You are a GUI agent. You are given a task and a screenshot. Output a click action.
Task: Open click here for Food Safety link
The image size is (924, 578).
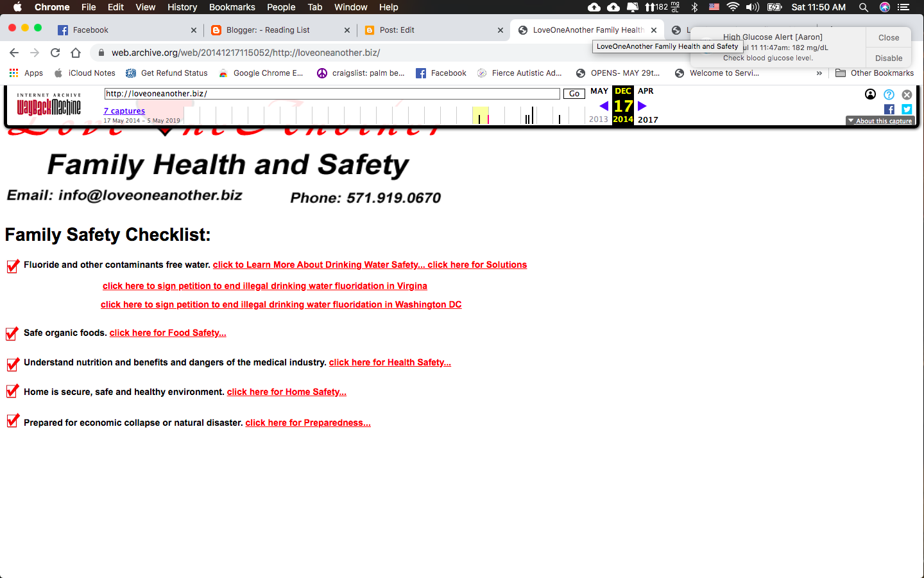pos(167,333)
